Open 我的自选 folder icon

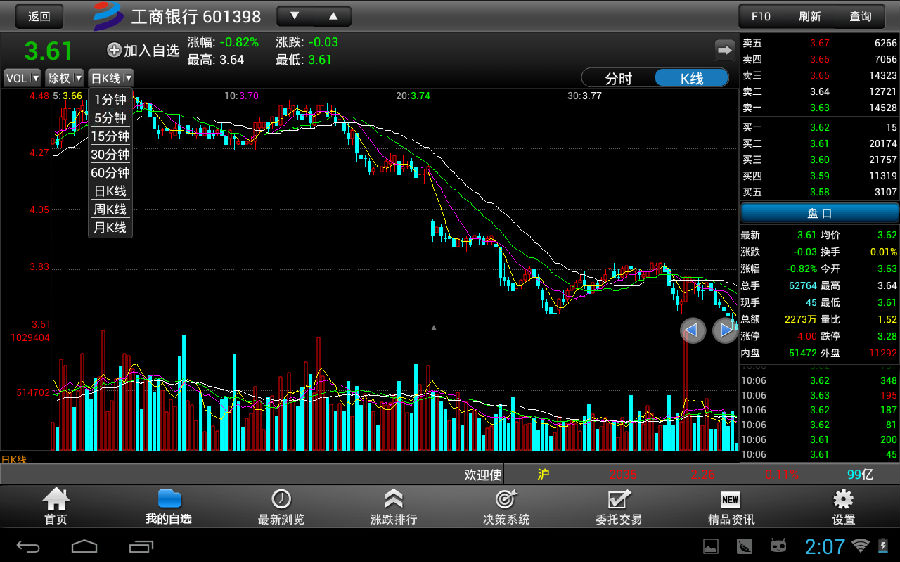(x=168, y=499)
